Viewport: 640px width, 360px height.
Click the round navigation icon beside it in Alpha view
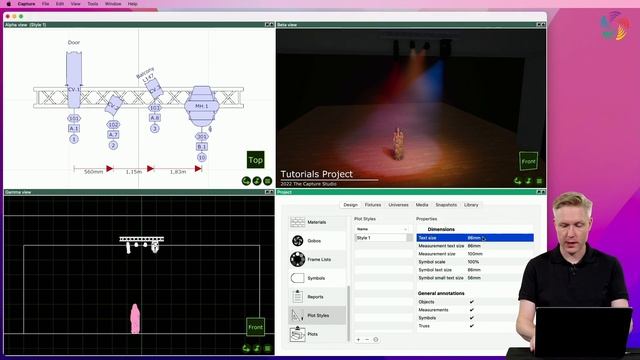click(x=246, y=181)
